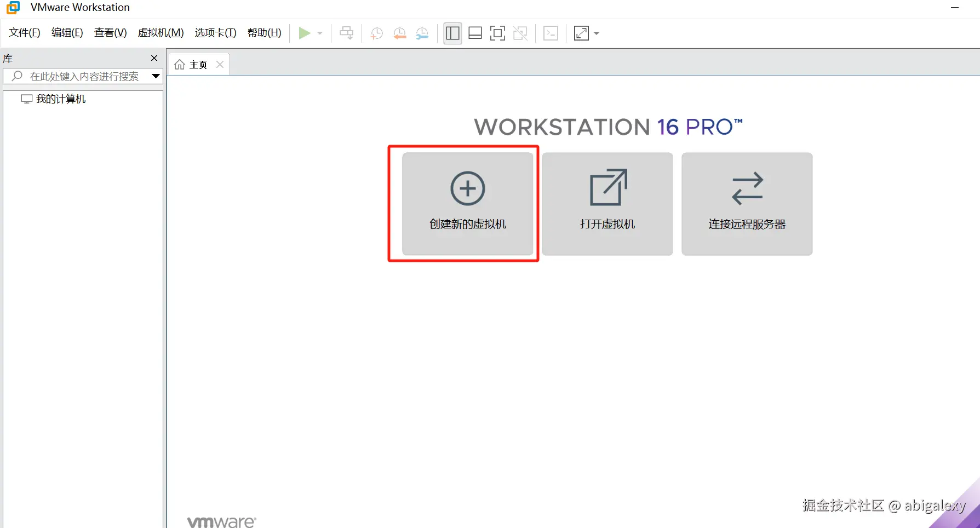Open the 编辑(E) menu

[x=67, y=33]
